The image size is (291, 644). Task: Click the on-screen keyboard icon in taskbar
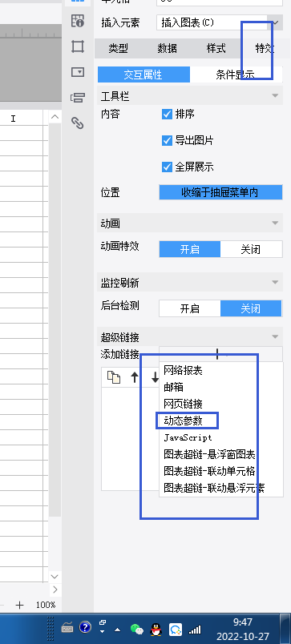pyautogui.click(x=67, y=627)
